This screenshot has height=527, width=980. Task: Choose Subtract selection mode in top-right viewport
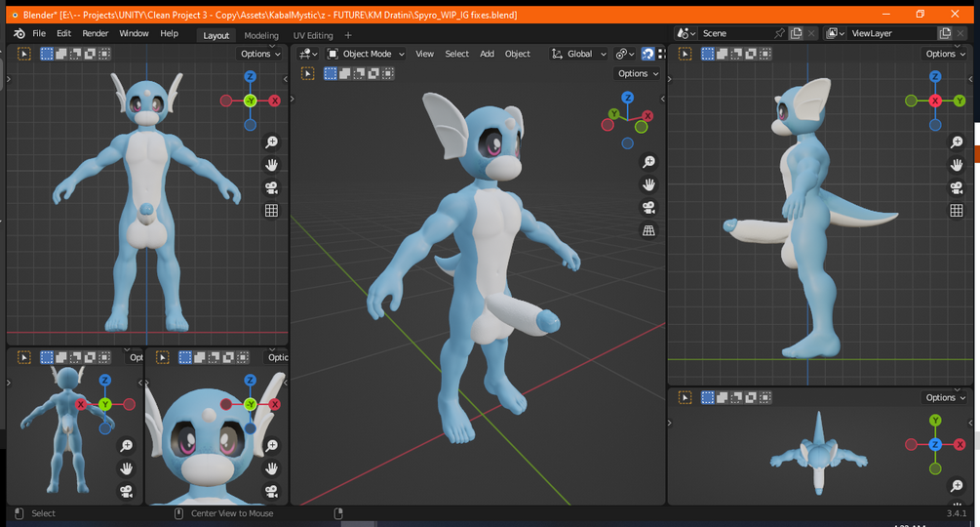pos(736,54)
